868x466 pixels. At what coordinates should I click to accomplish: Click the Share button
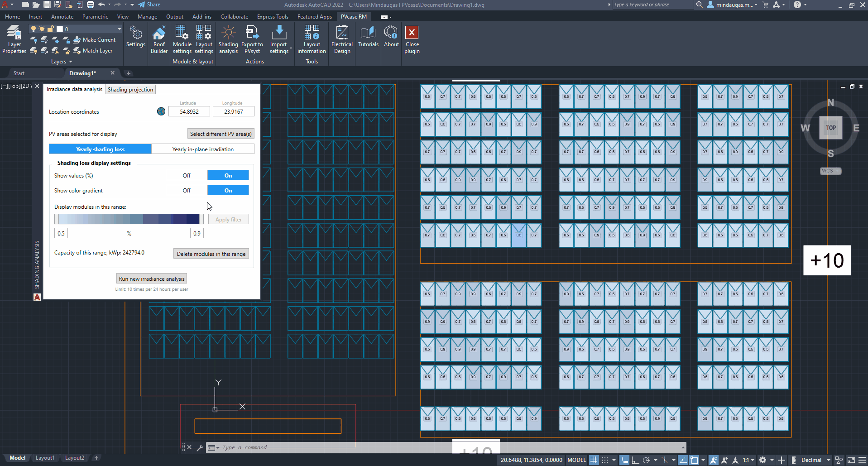(149, 5)
